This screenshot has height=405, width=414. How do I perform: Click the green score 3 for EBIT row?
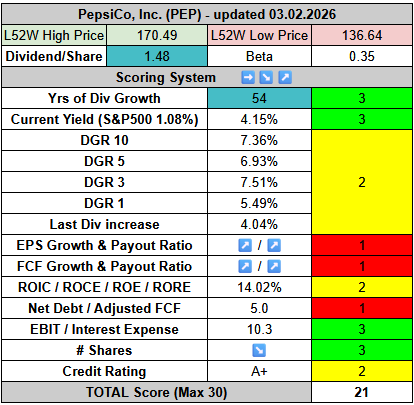(362, 329)
